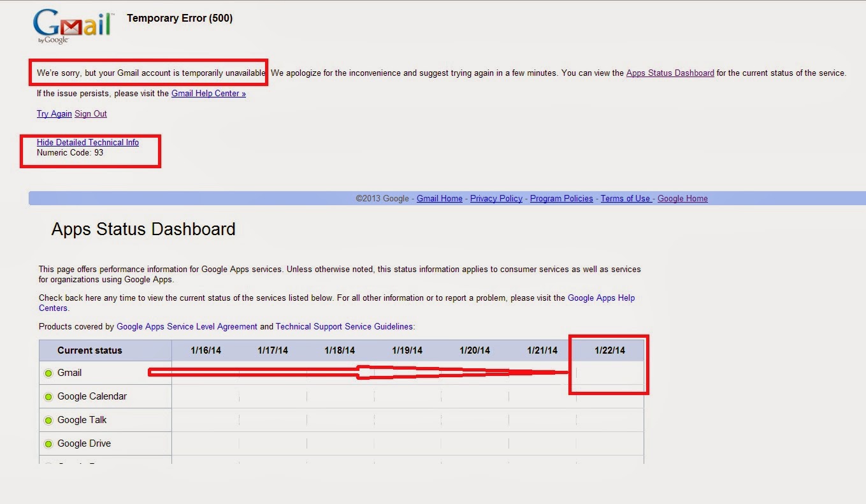Select the 1/18/14 column header

coord(340,350)
